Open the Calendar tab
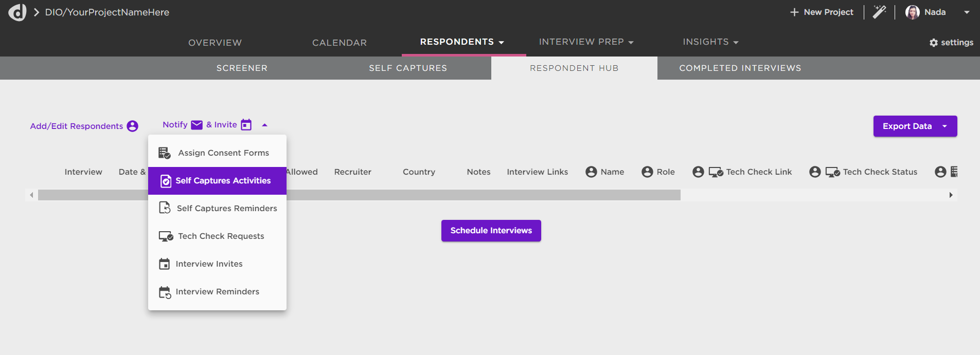980x355 pixels. pos(340,43)
